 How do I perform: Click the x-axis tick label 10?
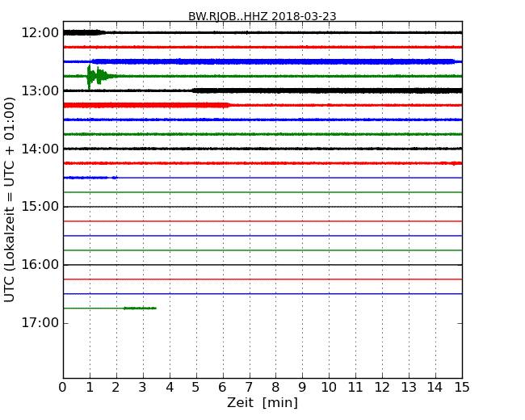pyautogui.click(x=329, y=387)
